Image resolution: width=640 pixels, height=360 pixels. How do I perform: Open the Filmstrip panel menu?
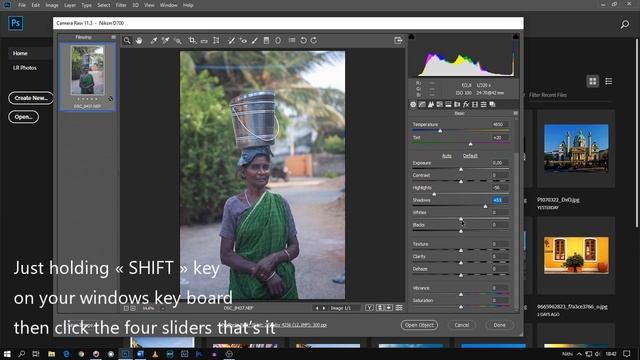[113, 37]
